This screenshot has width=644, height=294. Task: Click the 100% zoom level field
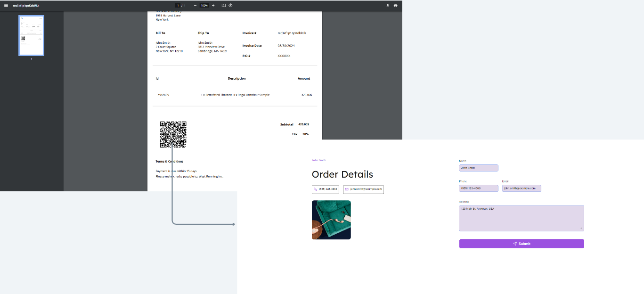(x=204, y=6)
